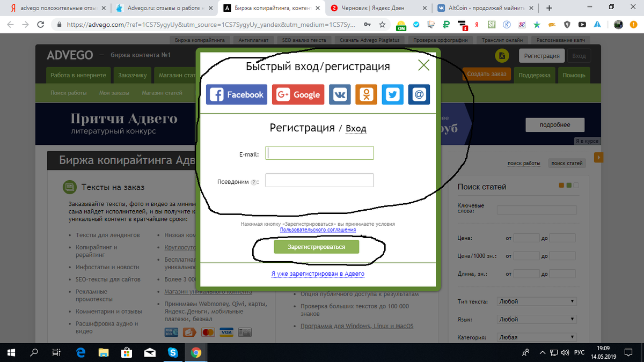Focus the Цена от input field

pyautogui.click(x=526, y=238)
